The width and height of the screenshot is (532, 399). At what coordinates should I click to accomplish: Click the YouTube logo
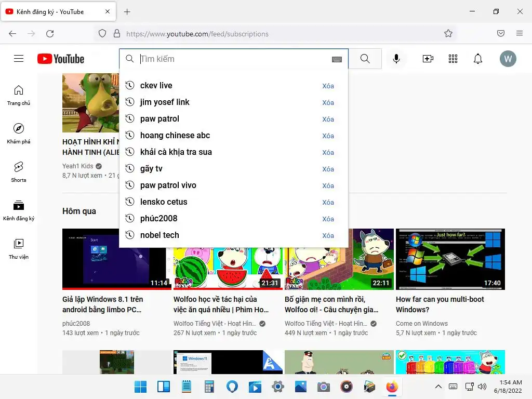(61, 59)
